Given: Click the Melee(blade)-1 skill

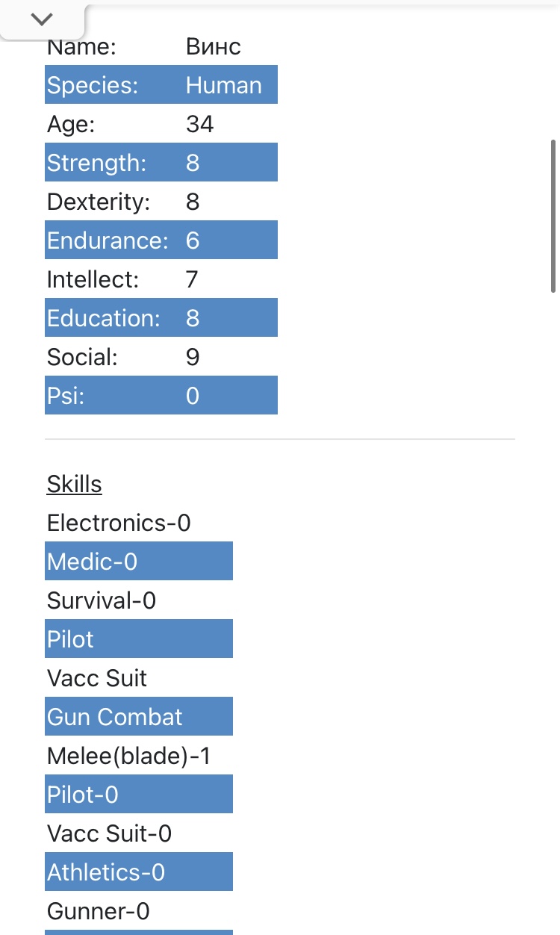Looking at the screenshot, I should 128,756.
